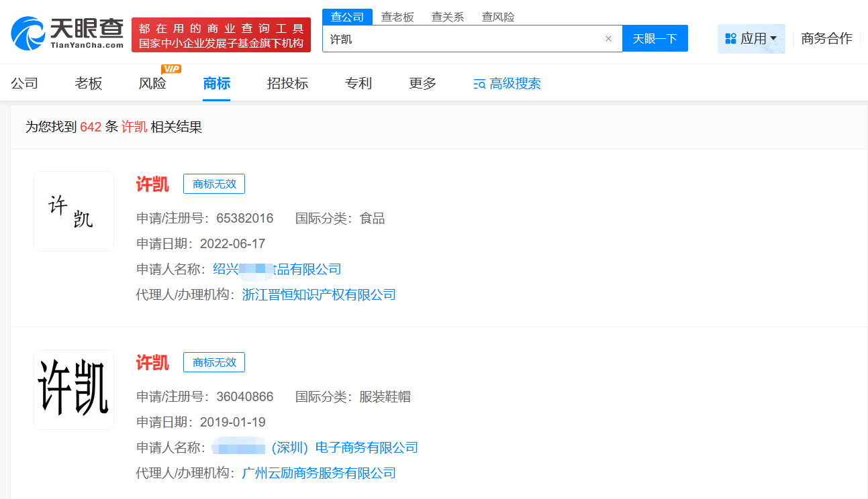
Task: Open 高级搜索 advanced search
Action: pos(508,84)
